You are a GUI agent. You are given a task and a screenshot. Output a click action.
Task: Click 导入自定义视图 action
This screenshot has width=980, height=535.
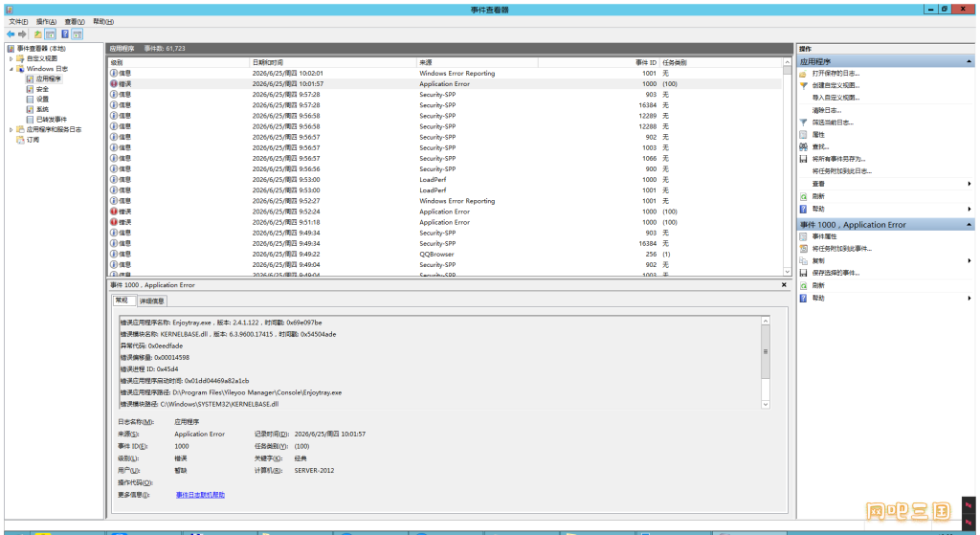pos(835,98)
